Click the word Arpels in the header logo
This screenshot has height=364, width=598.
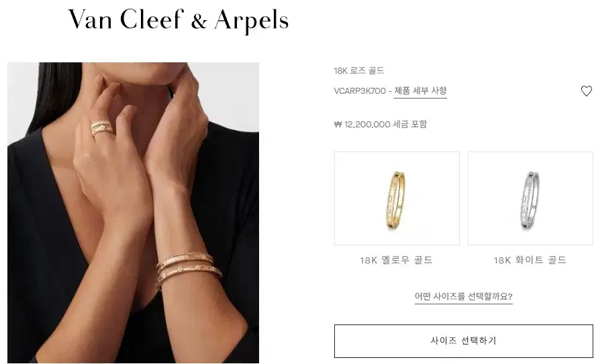point(251,21)
